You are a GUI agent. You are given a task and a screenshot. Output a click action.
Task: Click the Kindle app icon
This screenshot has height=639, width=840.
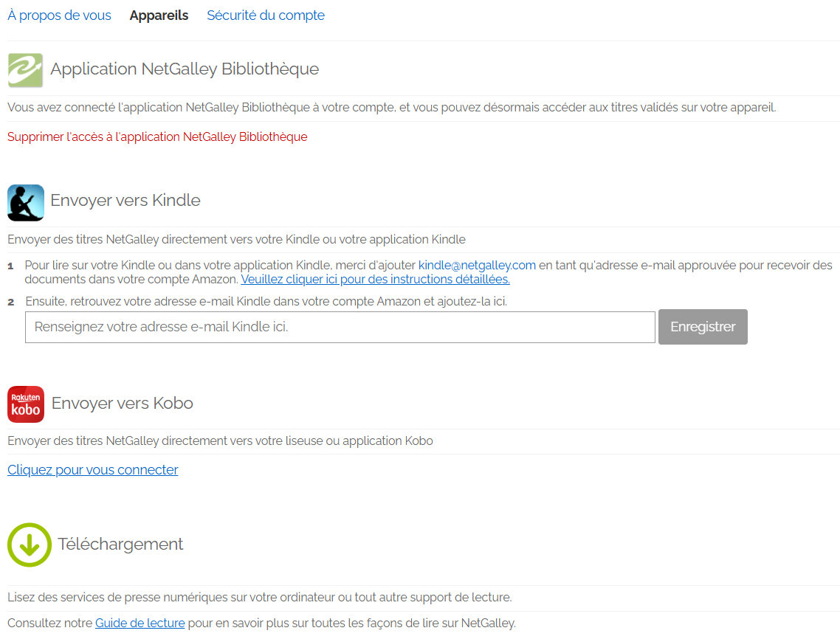coord(26,202)
